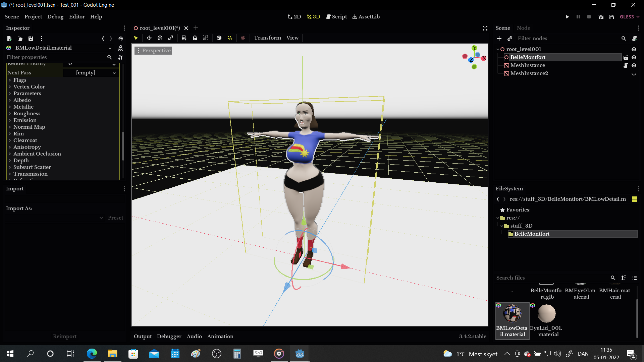Click the Reimport button
Screen dimensions: 644x362
65,336
